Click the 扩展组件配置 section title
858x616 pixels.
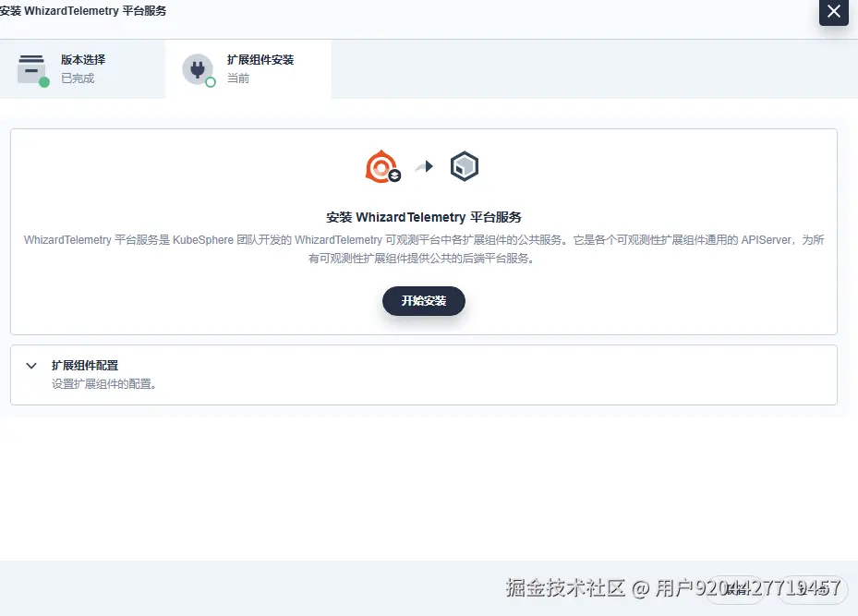[85, 365]
